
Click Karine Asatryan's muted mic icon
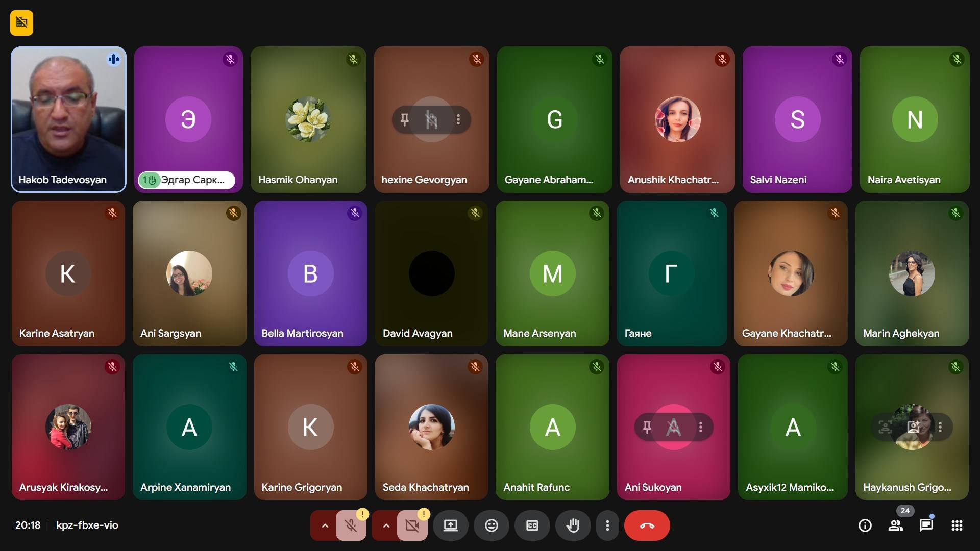(x=112, y=213)
